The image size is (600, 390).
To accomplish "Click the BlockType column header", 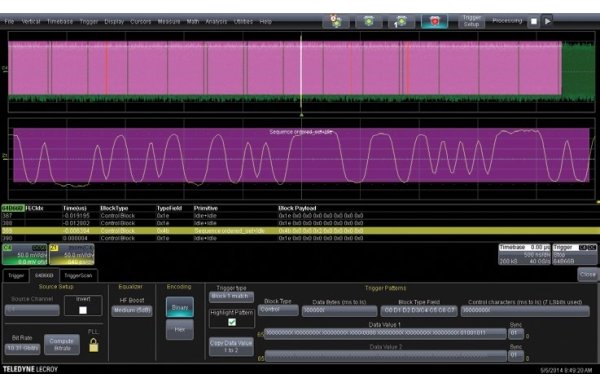I will 114,208.
